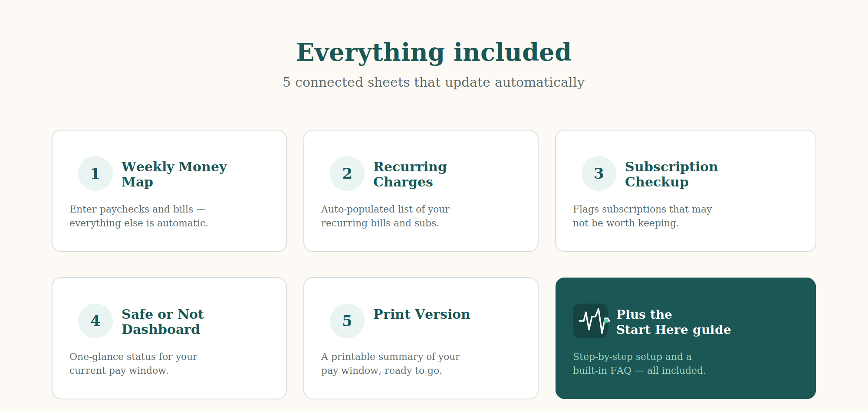This screenshot has width=868, height=412.
Task: Open the Subscription Checkup heading
Action: click(x=671, y=174)
